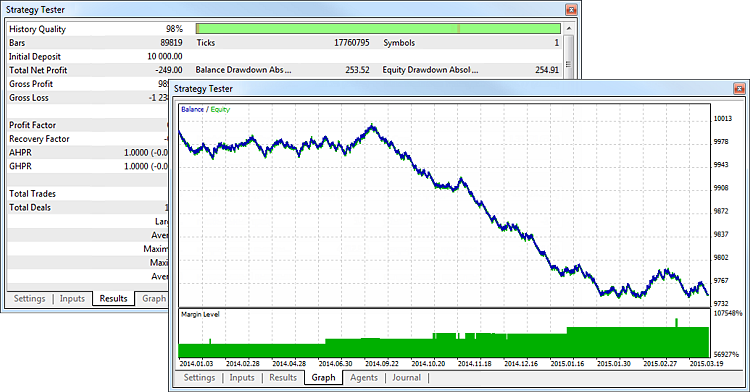750x392 pixels.
Task: Click scrollbar up arrow in results panel
Action: 569,29
